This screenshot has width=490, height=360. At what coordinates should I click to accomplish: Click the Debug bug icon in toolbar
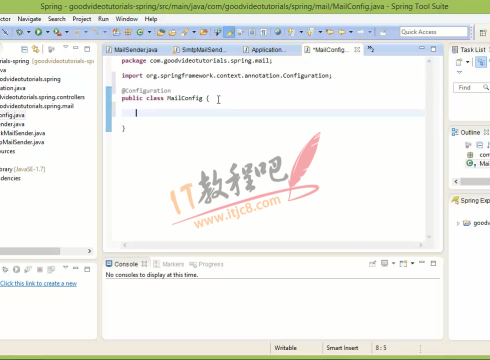coord(20,32)
